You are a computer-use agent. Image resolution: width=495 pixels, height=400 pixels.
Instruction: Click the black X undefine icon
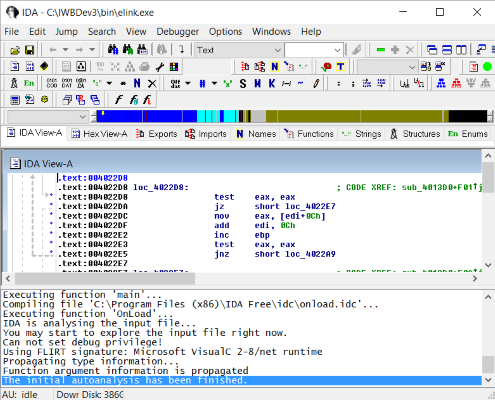click(152, 83)
